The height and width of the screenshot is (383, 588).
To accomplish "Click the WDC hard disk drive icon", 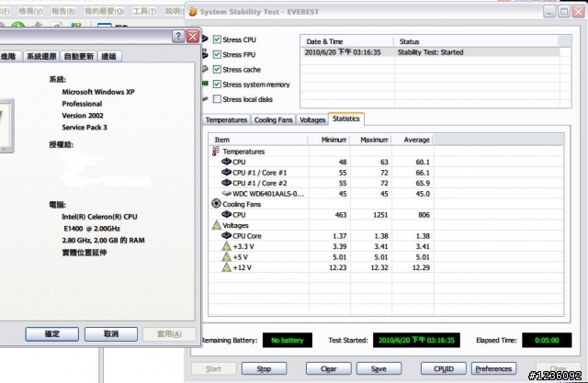I will (x=226, y=194).
